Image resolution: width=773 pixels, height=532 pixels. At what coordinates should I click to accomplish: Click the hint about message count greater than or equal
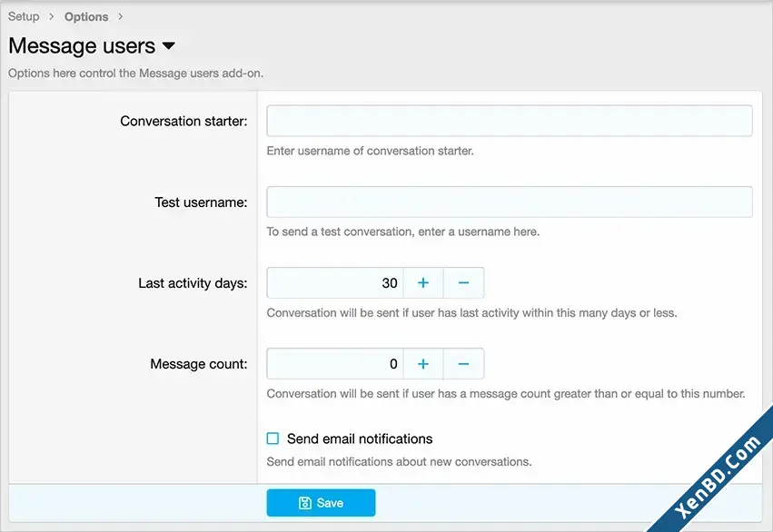click(x=506, y=394)
